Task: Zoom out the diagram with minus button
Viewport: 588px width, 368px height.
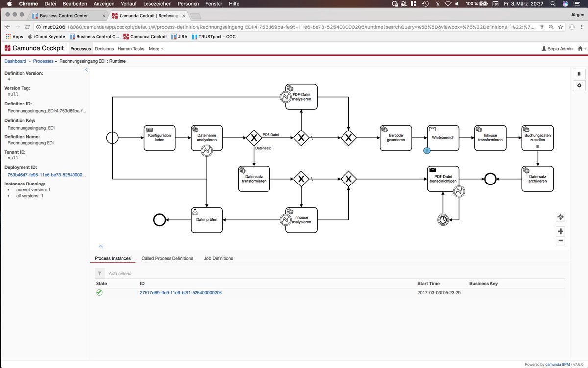Action: pos(561,241)
